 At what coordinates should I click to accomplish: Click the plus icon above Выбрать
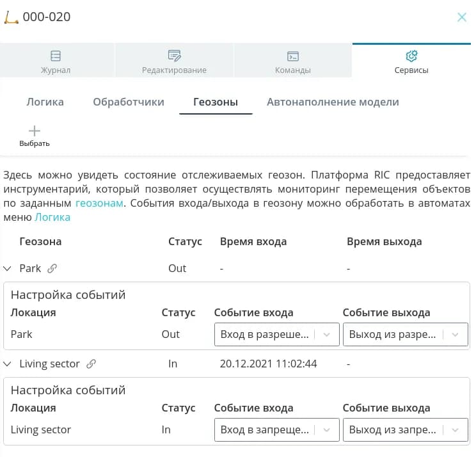(35, 131)
